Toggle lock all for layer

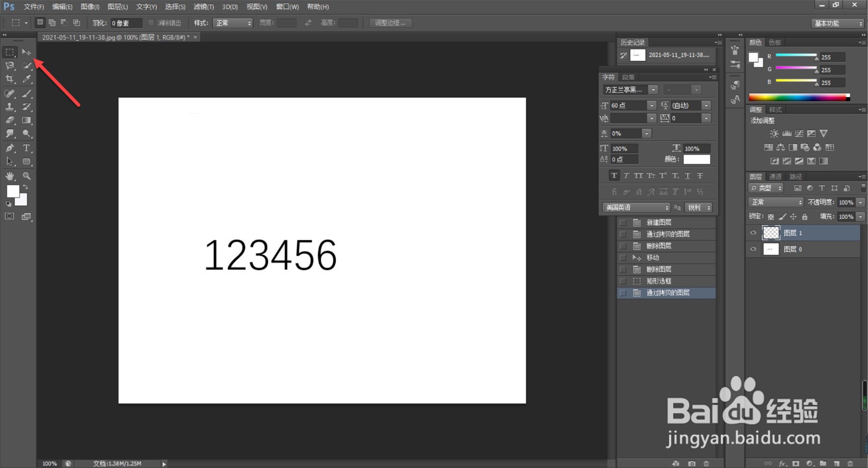pos(805,217)
